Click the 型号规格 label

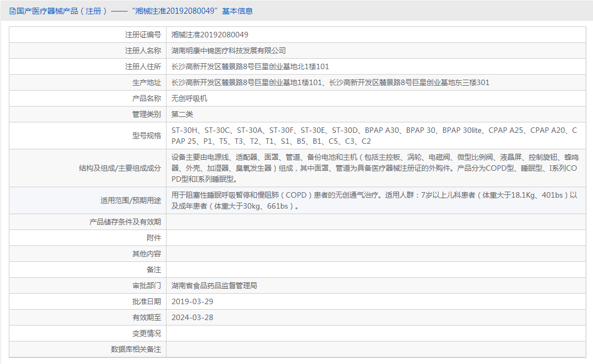click(x=146, y=136)
